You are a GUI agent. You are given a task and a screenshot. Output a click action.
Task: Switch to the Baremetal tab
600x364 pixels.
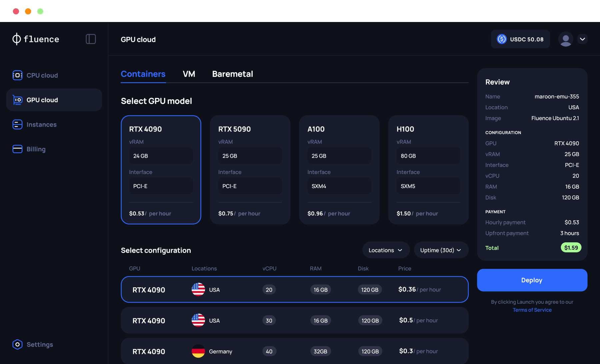click(232, 74)
